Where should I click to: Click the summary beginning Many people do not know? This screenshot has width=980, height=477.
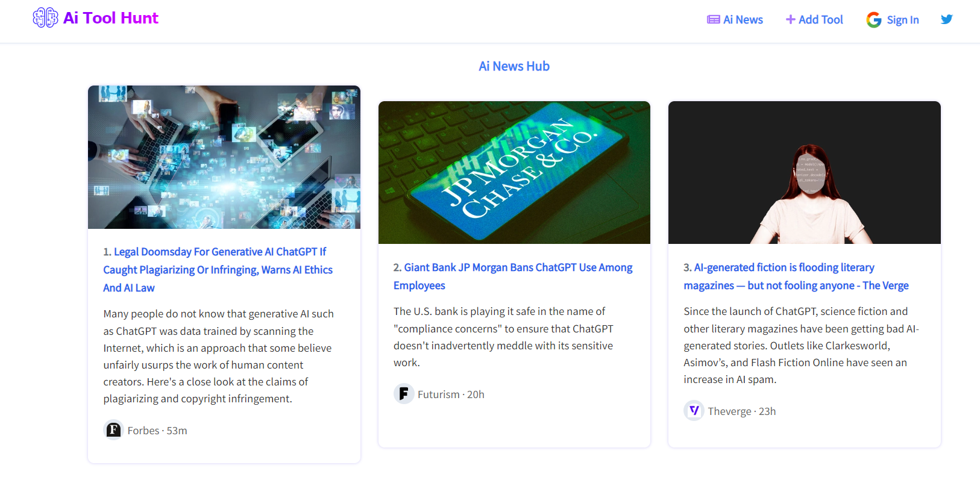(219, 356)
